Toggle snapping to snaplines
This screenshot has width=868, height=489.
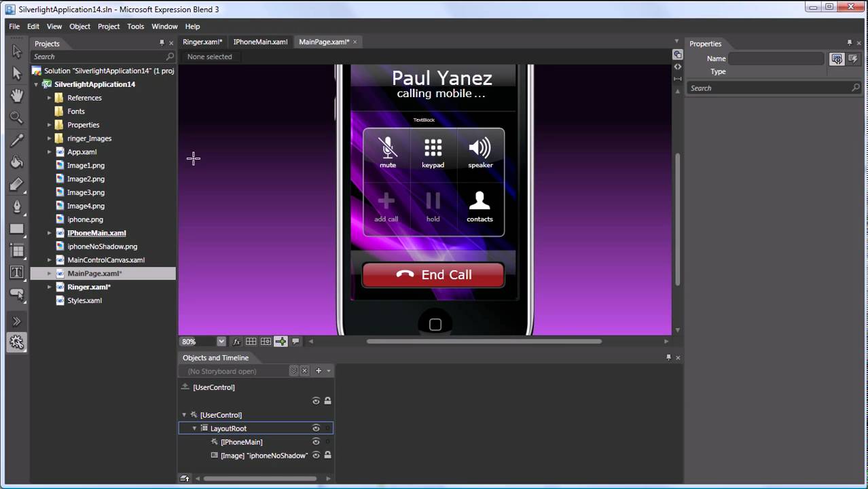pyautogui.click(x=281, y=342)
